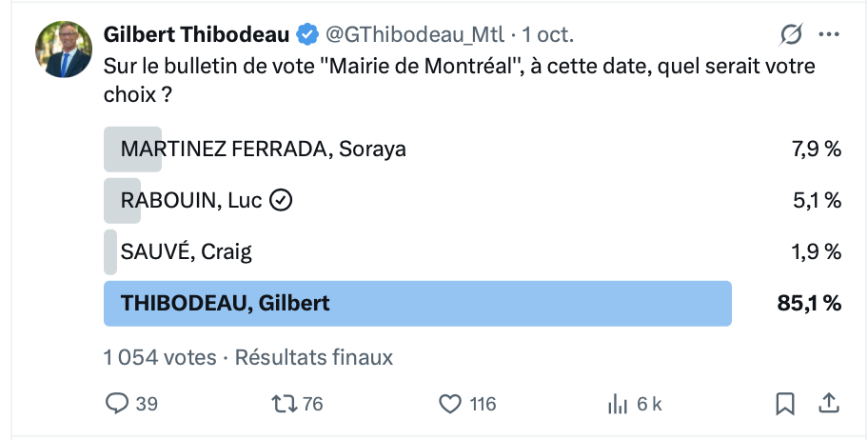The image size is (868, 440).
Task: Click the checkmark beside RABOUIN, Luc
Action: [x=281, y=200]
